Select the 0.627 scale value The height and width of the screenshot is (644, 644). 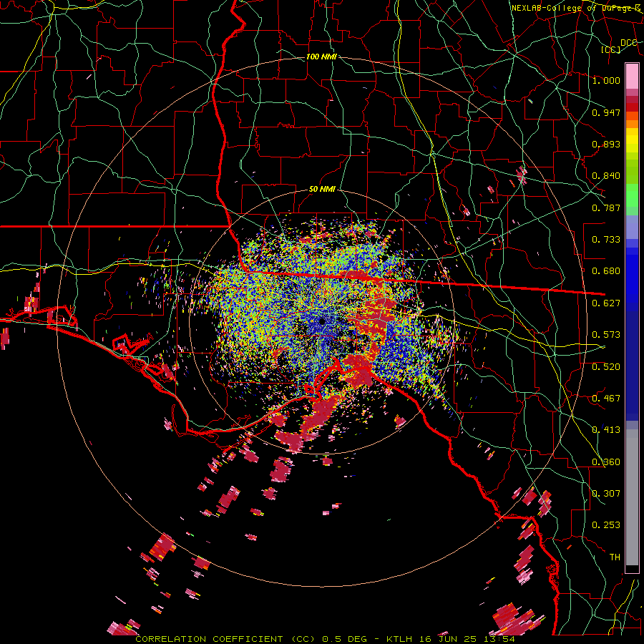click(606, 303)
